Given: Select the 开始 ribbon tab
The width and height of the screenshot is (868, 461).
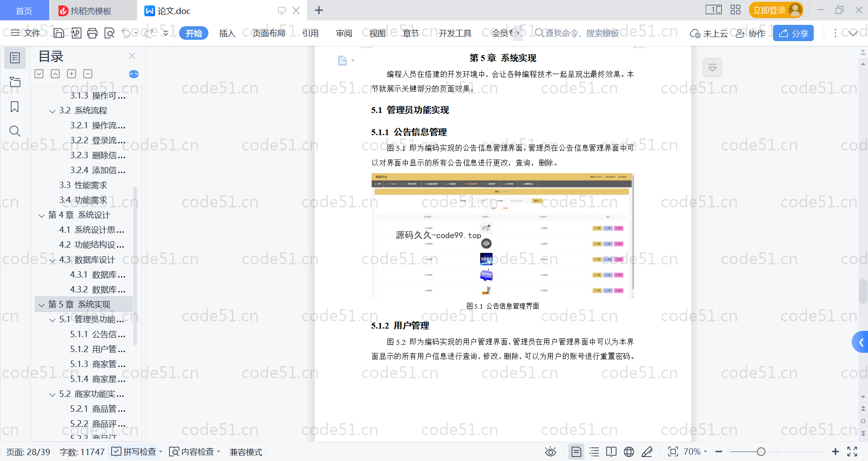Looking at the screenshot, I should (x=193, y=33).
